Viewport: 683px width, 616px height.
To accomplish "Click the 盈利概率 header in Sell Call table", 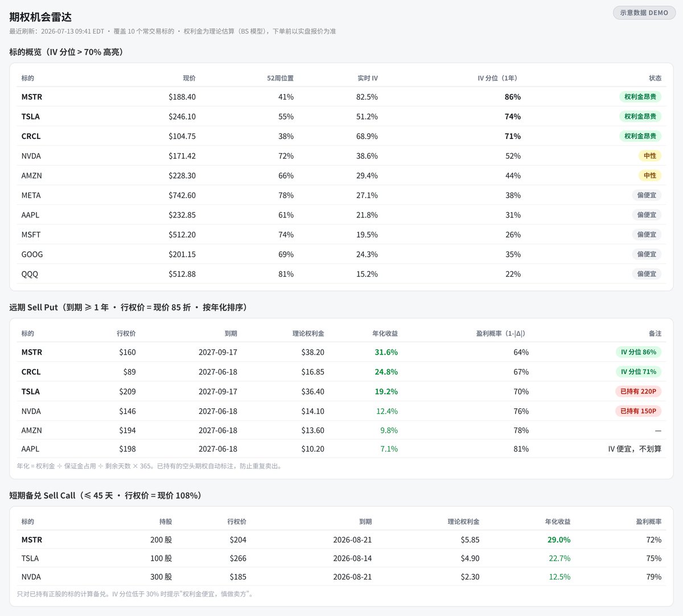I will point(648,521).
